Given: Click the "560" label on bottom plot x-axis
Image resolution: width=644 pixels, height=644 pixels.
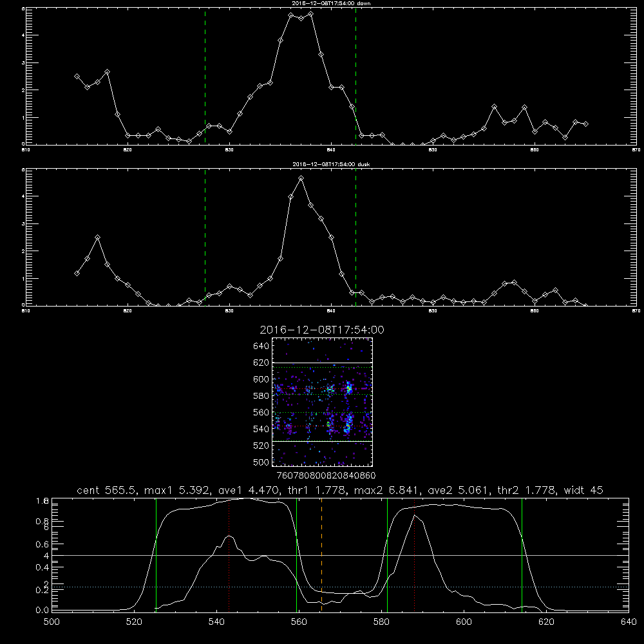Looking at the screenshot, I should point(299,622).
